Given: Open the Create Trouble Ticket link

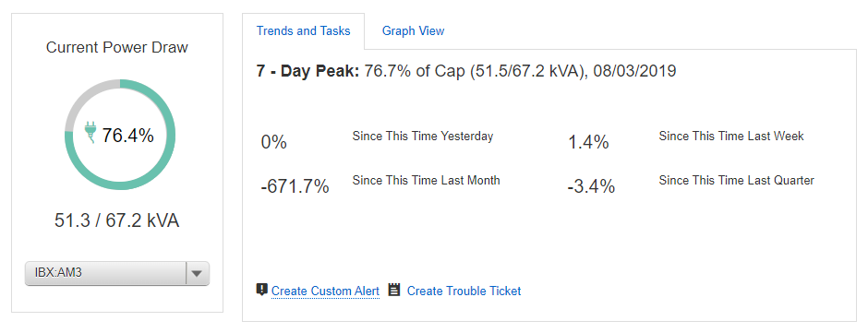Looking at the screenshot, I should (x=464, y=291).
